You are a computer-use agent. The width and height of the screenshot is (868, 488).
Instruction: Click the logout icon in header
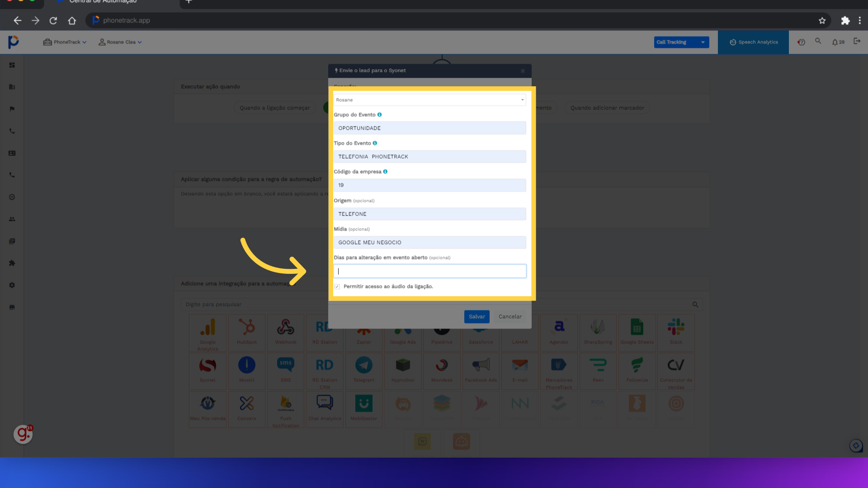click(x=857, y=41)
